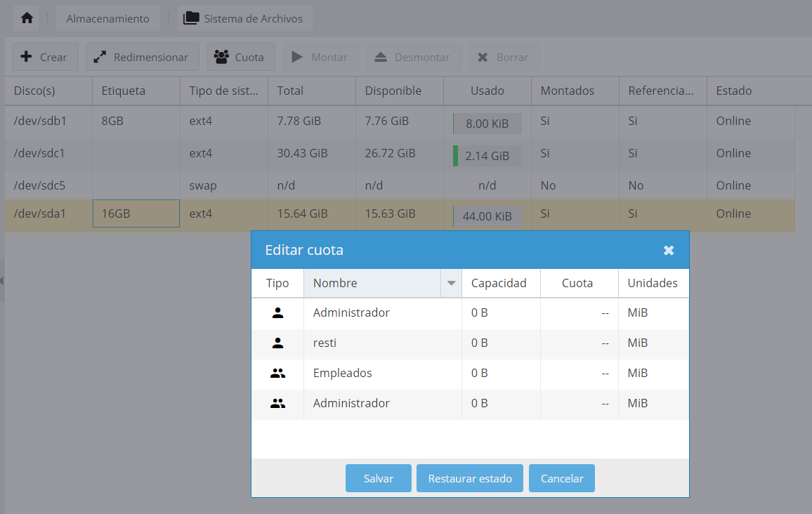Click the 8.00 KiB usage bar
Screen dimensions: 812x514
(487, 124)
